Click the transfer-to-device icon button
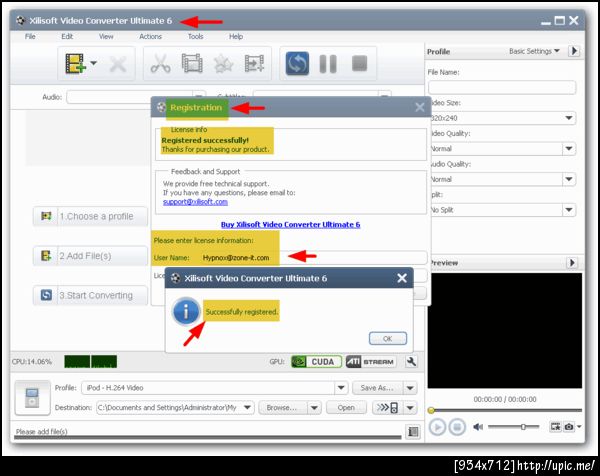600x476 pixels. pyautogui.click(x=388, y=408)
